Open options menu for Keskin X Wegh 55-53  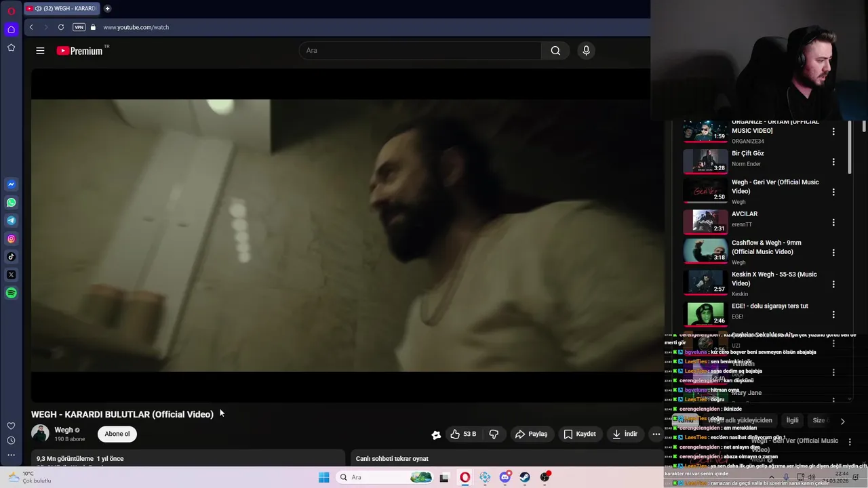point(833,284)
